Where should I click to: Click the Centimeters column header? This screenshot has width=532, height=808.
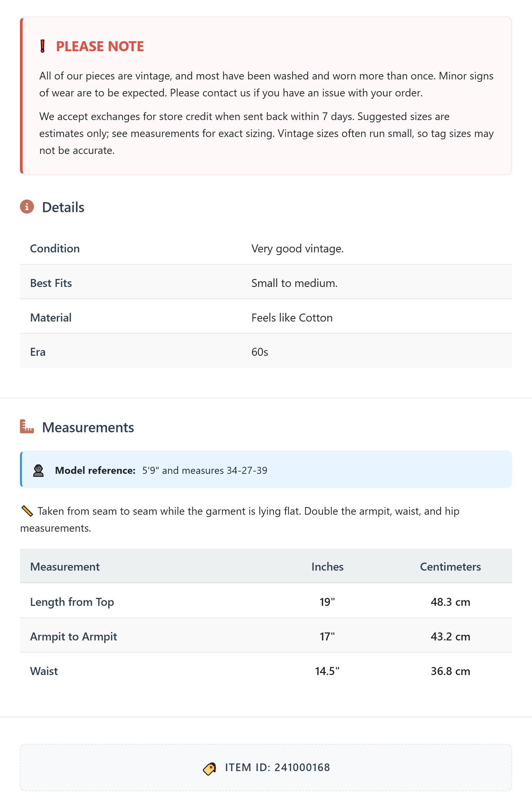pyautogui.click(x=450, y=567)
